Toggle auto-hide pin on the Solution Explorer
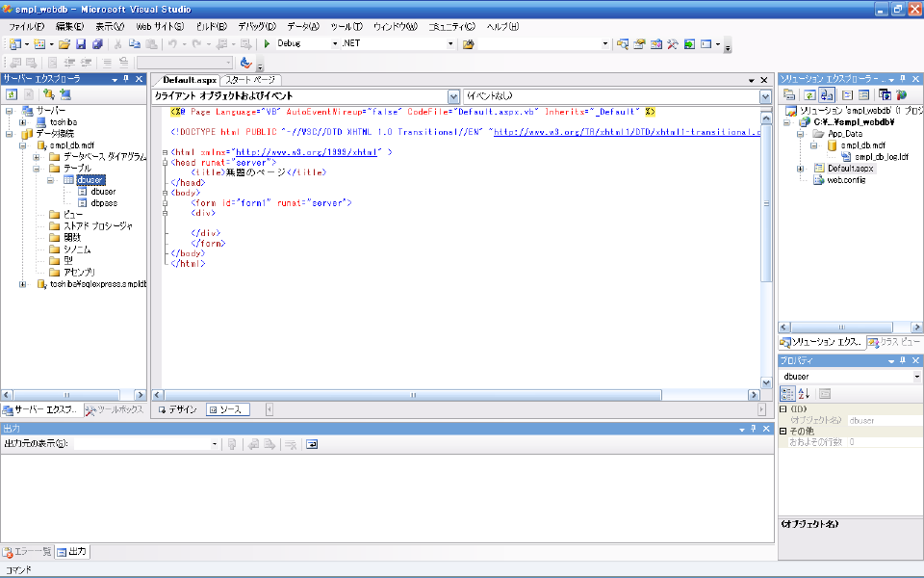This screenshot has width=924, height=578. pyautogui.click(x=903, y=79)
